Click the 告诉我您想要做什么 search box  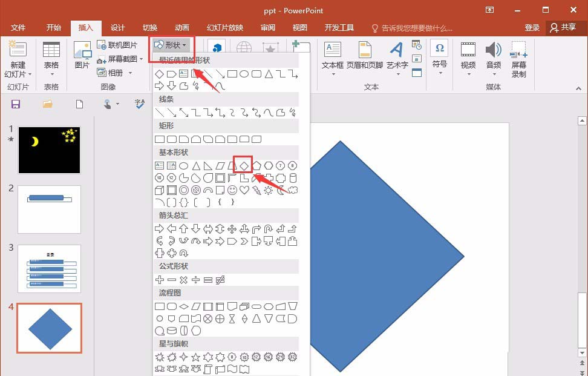coord(412,28)
